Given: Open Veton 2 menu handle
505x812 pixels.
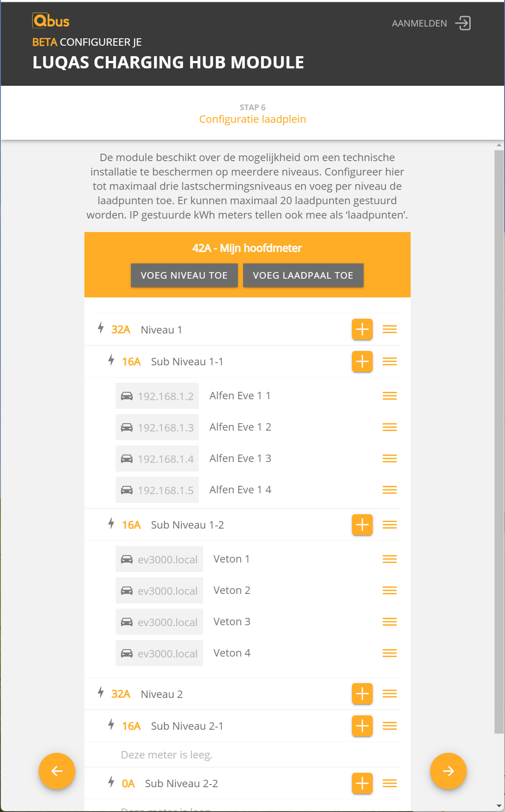Looking at the screenshot, I should tap(390, 590).
